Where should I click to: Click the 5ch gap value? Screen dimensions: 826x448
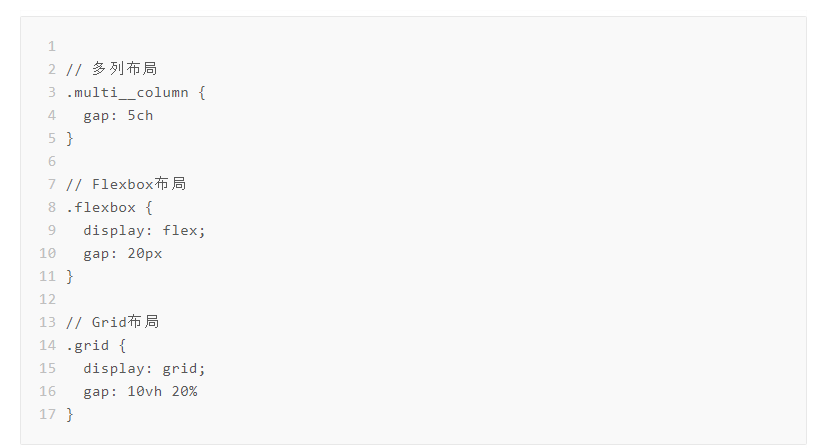[140, 115]
